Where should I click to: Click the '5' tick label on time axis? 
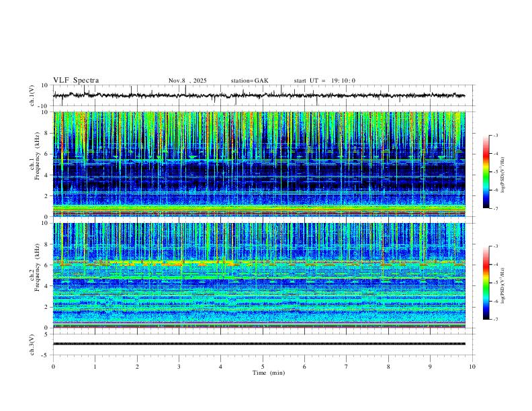point(263,367)
